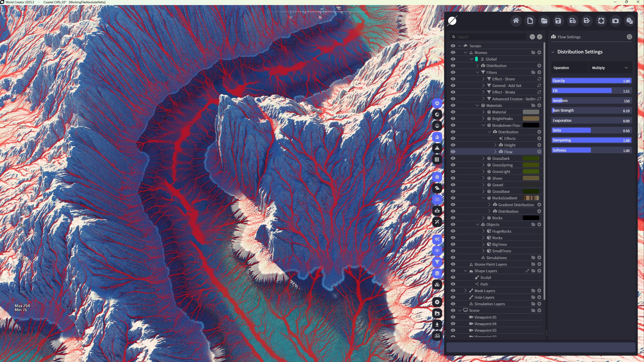Image resolution: width=644 pixels, height=362 pixels.
Task: Open the Operation Multiply dropdown
Action: coord(610,68)
